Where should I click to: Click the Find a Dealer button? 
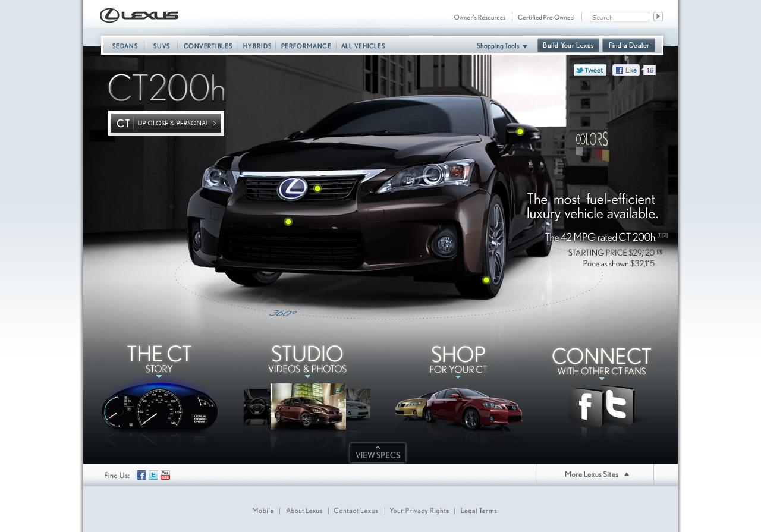click(x=628, y=45)
